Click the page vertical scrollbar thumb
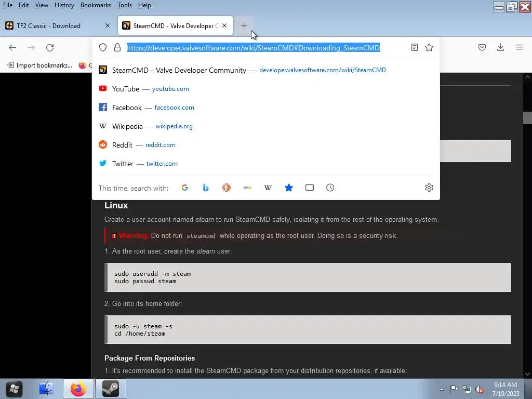Image resolution: width=532 pixels, height=399 pixels. (x=527, y=118)
